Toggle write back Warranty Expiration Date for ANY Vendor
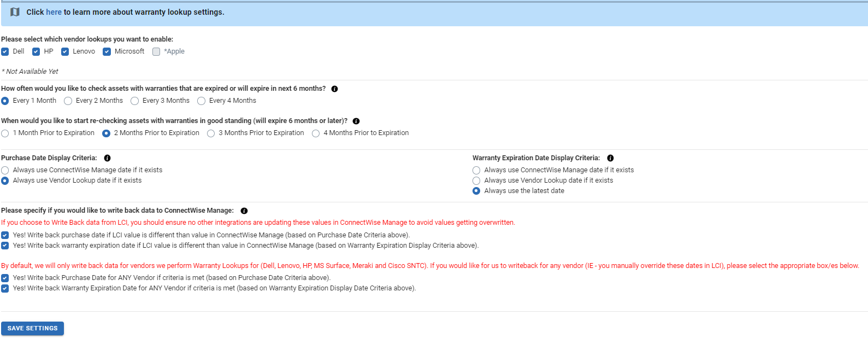Image resolution: width=868 pixels, height=338 pixels. tap(5, 288)
